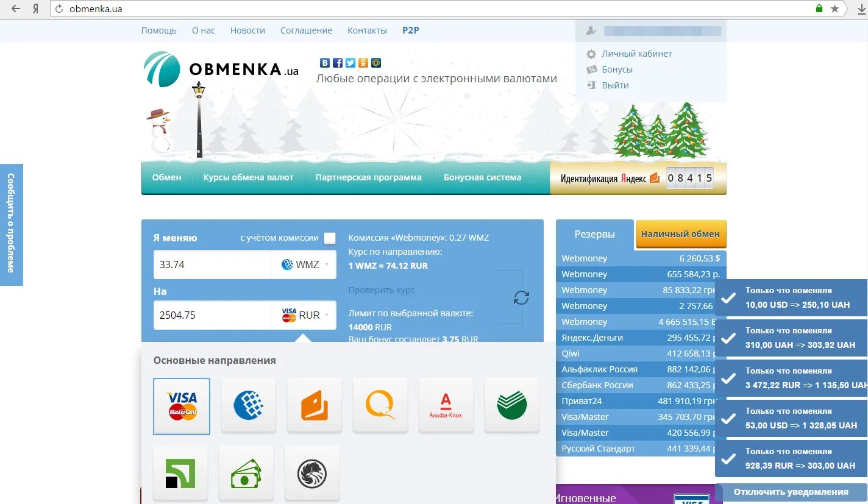
Task: Open the О нас link
Action: coord(204,30)
